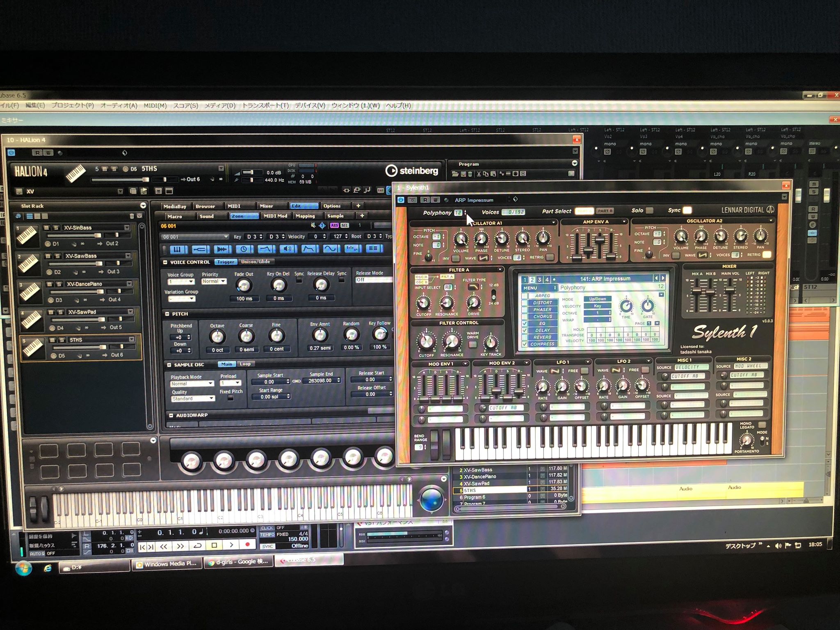Enable the ARPEG checkbox in Sylenth1
The width and height of the screenshot is (840, 630).
[x=525, y=296]
